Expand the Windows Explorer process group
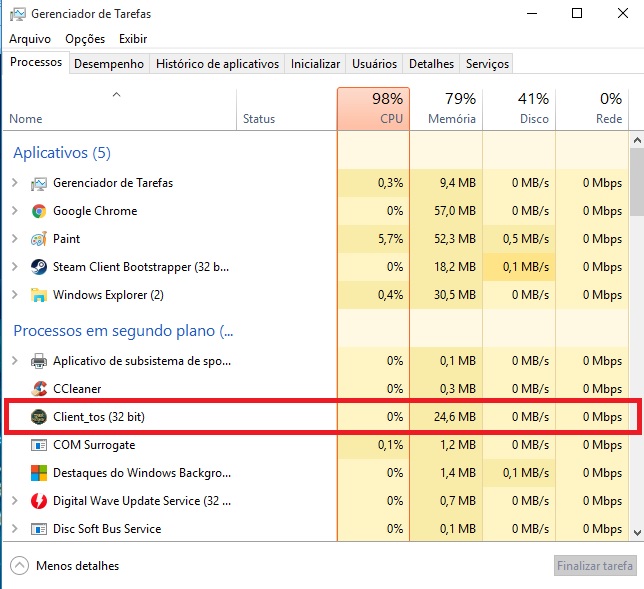Viewport: 644px width, 589px height. click(14, 295)
